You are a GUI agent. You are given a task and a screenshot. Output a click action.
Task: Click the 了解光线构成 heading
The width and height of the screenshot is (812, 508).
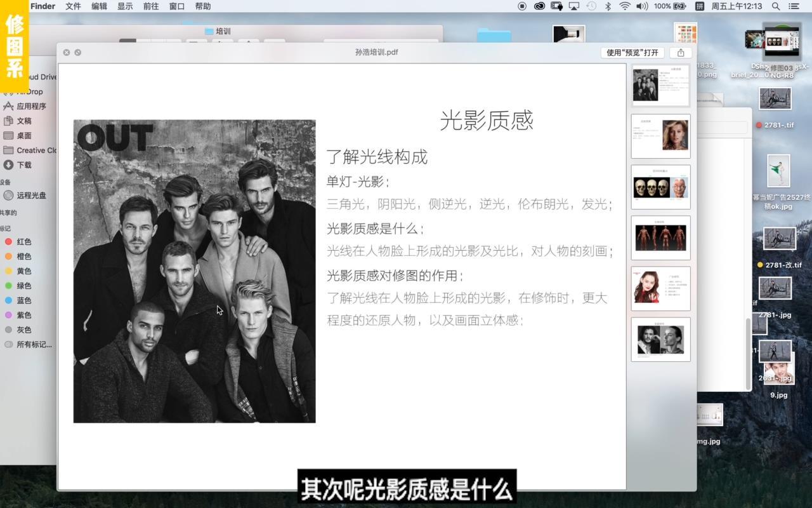tap(377, 157)
